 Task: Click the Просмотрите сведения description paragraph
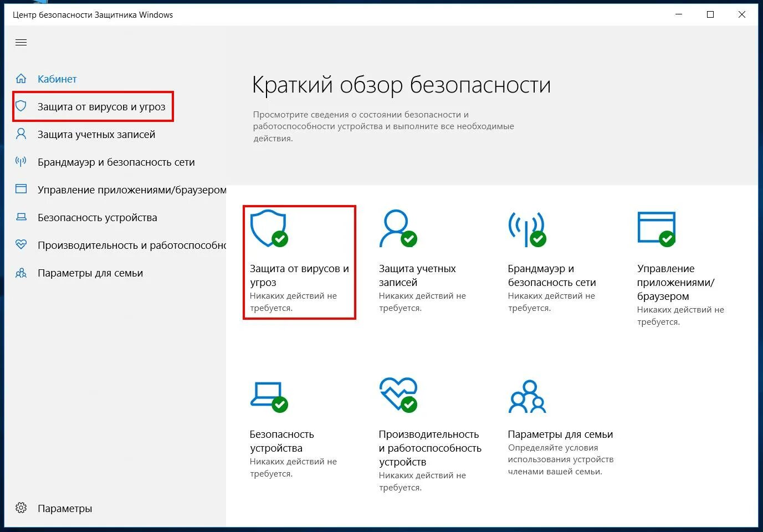tap(383, 126)
